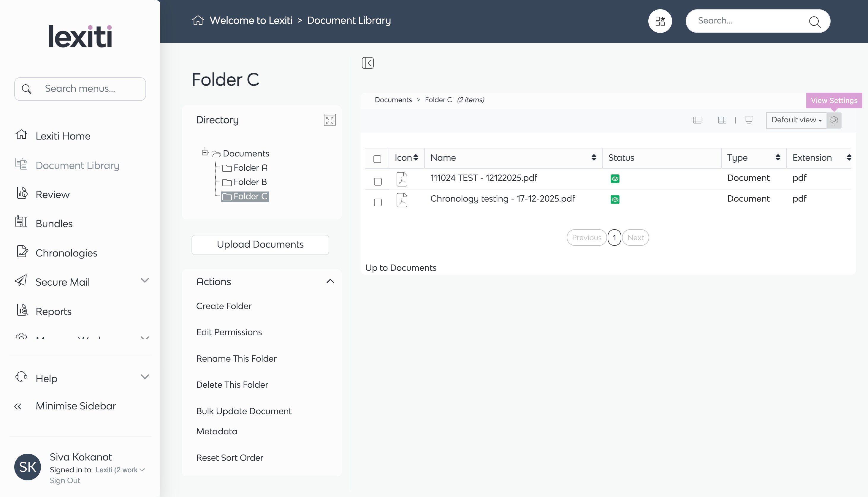Switch to grid table view icon
Image resolution: width=868 pixels, height=497 pixels.
click(x=722, y=120)
